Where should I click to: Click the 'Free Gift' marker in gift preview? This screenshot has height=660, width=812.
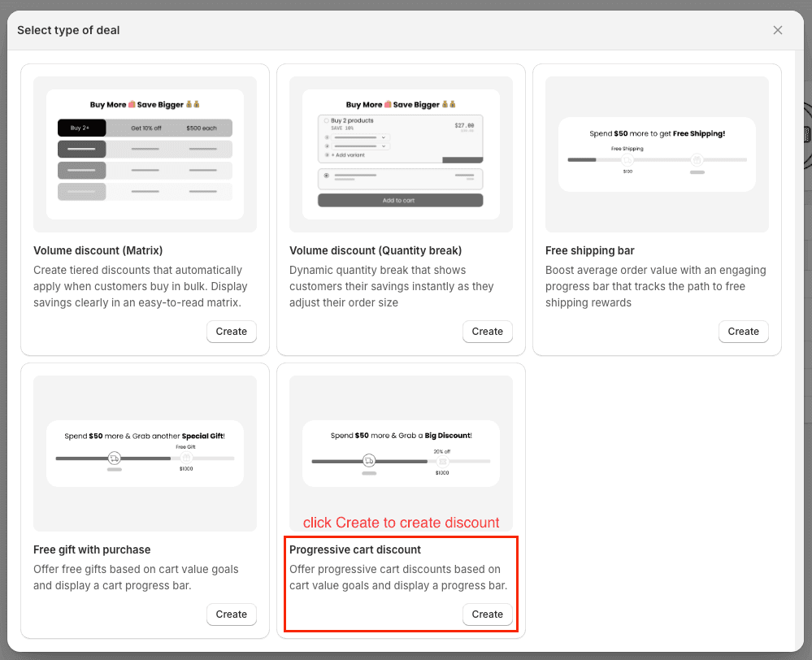185,447
